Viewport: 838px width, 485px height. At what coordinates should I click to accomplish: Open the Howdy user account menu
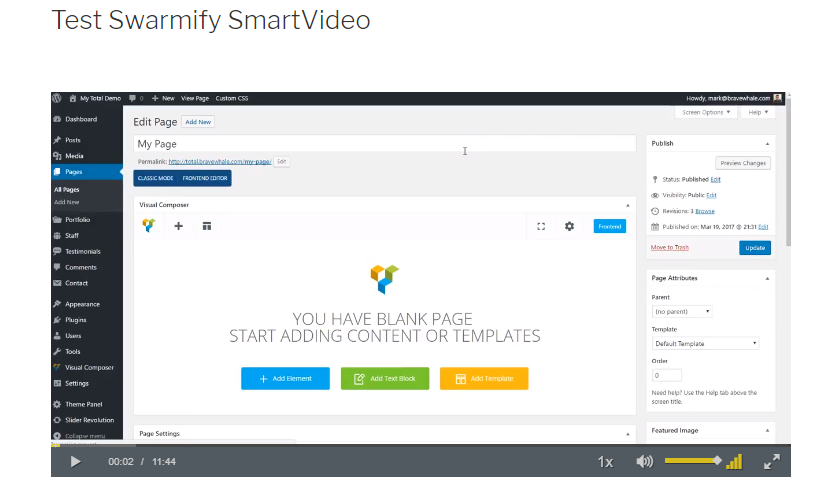(x=734, y=98)
